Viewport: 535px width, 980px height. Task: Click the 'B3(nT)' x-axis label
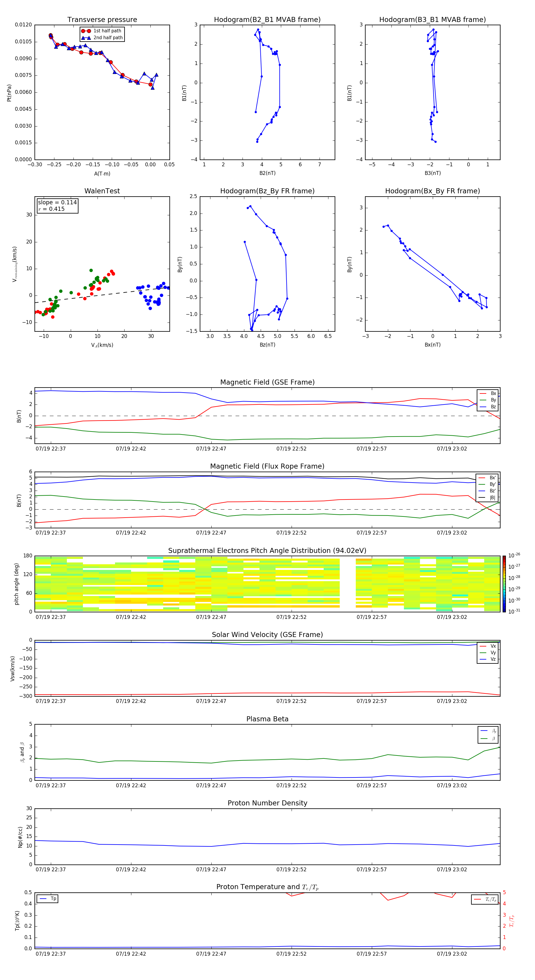432,173
